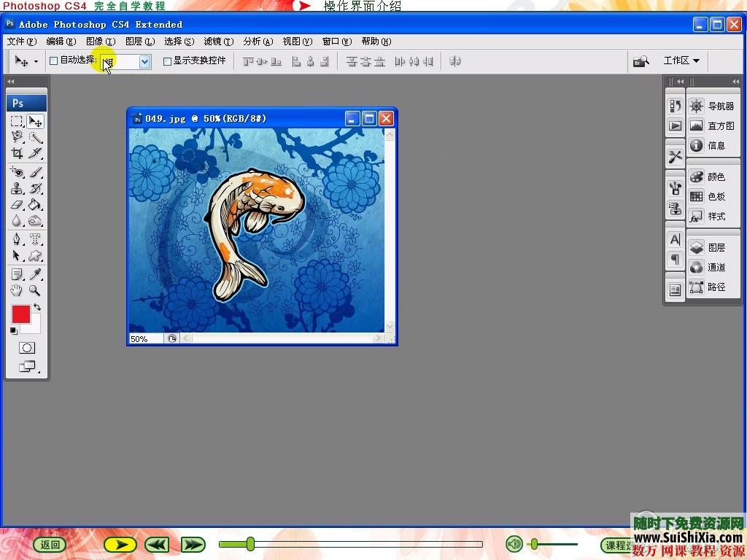
Task: Open the Auto-Select layer/group dropdown
Action: pyautogui.click(x=143, y=62)
